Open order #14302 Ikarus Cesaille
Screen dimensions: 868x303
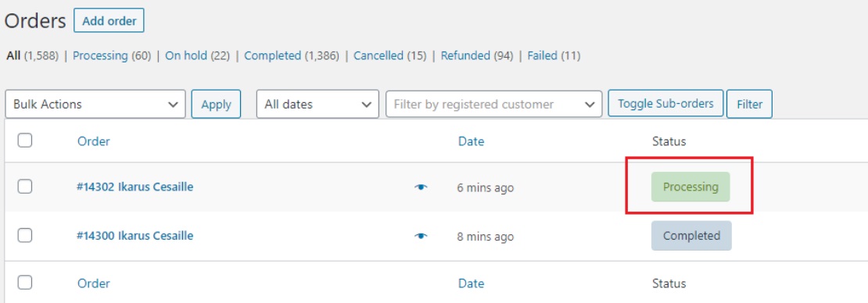pos(135,187)
